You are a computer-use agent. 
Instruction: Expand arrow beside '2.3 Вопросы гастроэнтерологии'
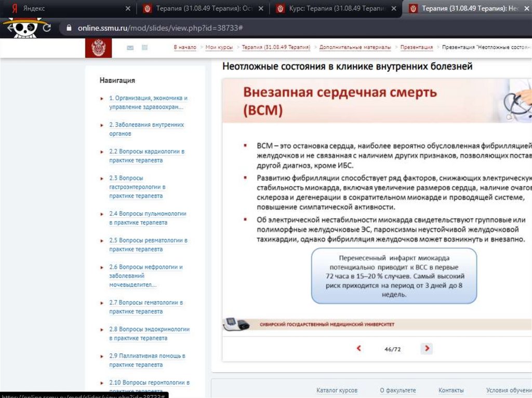(102, 179)
